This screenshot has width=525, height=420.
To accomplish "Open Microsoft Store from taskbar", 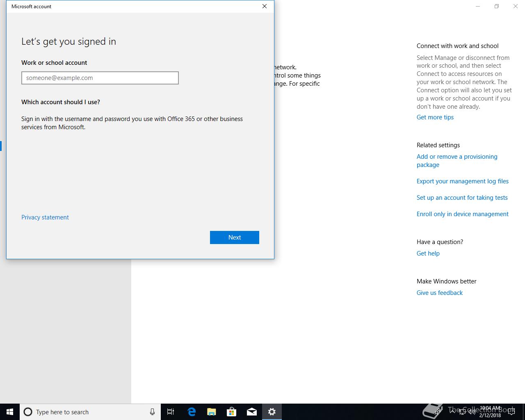I will 231,412.
